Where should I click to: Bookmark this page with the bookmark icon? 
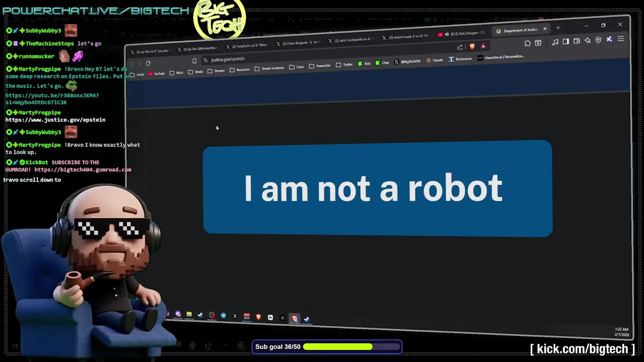click(x=194, y=61)
